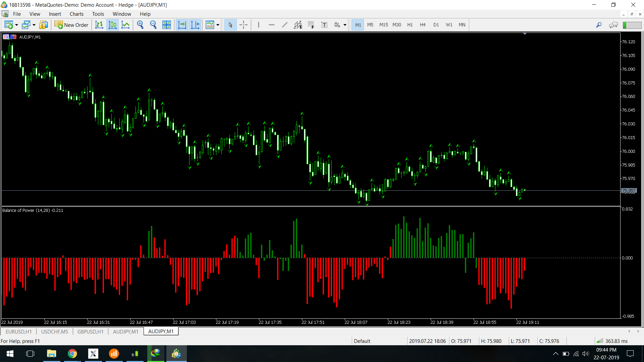Zoom in on the chart

(x=140, y=25)
